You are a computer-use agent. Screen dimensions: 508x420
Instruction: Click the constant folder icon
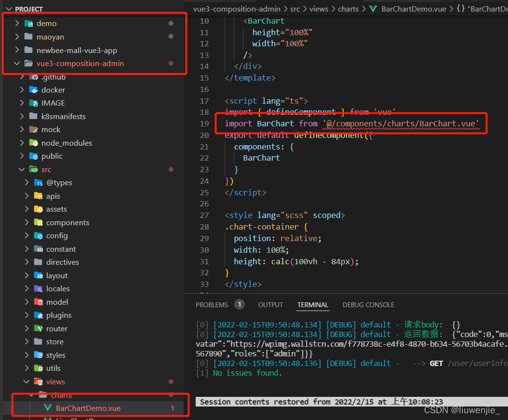pyautogui.click(x=38, y=249)
